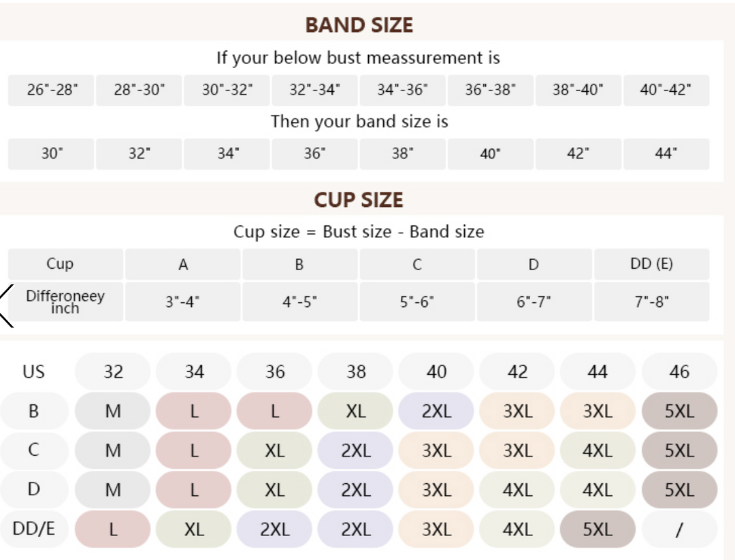Image resolution: width=735 pixels, height=560 pixels.
Task: Click the US 46 size pill
Action: click(x=679, y=372)
